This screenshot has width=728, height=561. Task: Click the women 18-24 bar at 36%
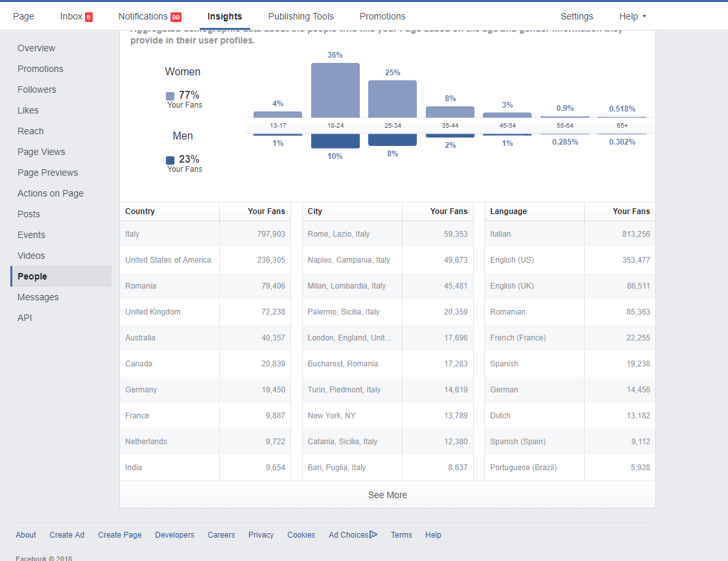[335, 90]
